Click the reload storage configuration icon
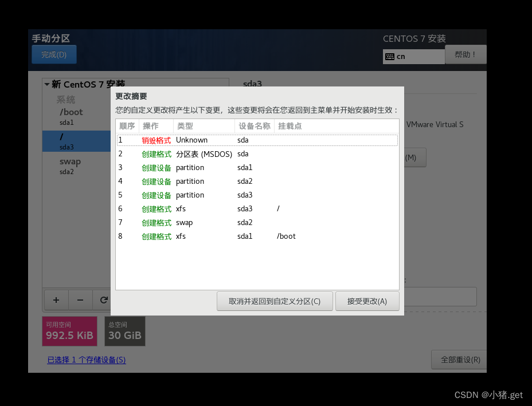The image size is (532, 406). 104,300
